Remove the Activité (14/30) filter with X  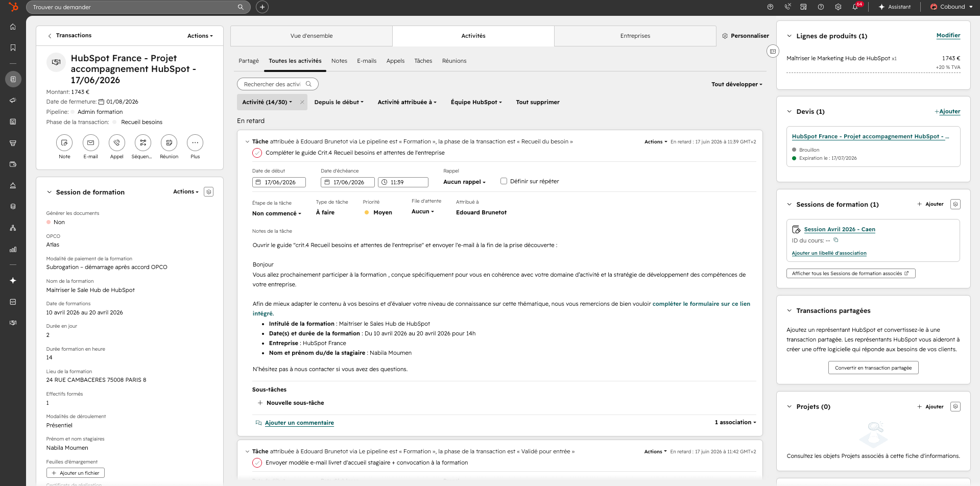pyautogui.click(x=302, y=102)
